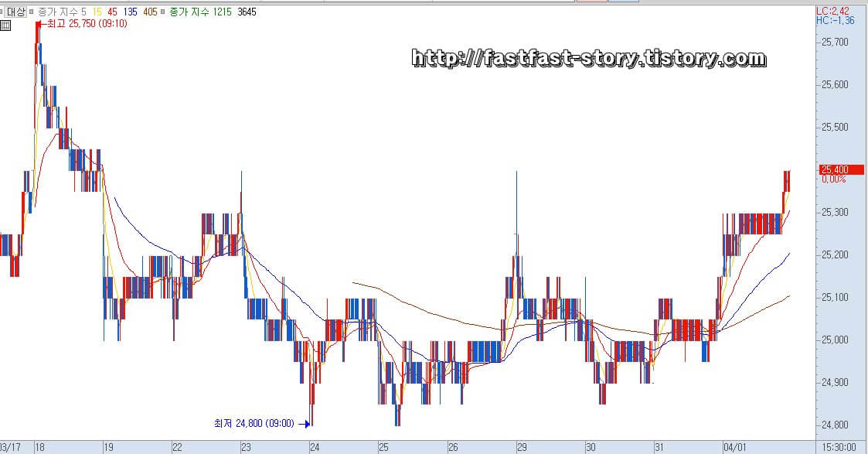Select the gray 종가 지수 5 label
Image resolution: width=868 pixels, height=454 pixels.
click(62, 12)
